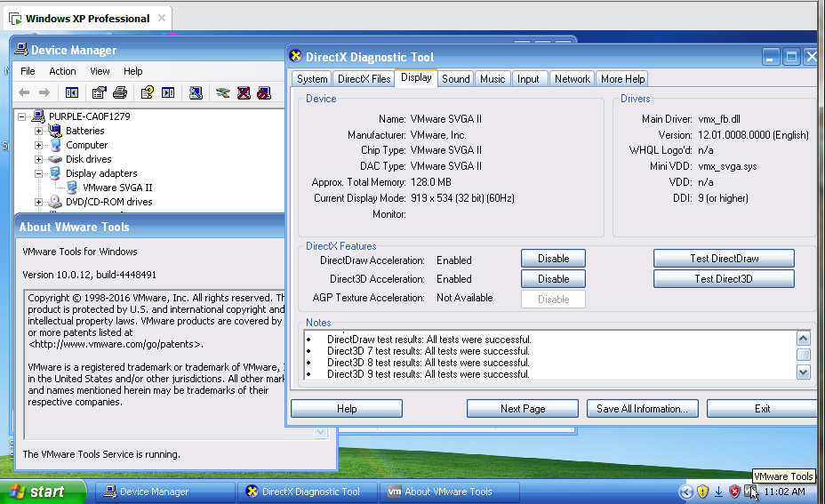Image resolution: width=825 pixels, height=504 pixels.
Task: Switch to About VMware Tools taskbar button
Action: tap(450, 492)
